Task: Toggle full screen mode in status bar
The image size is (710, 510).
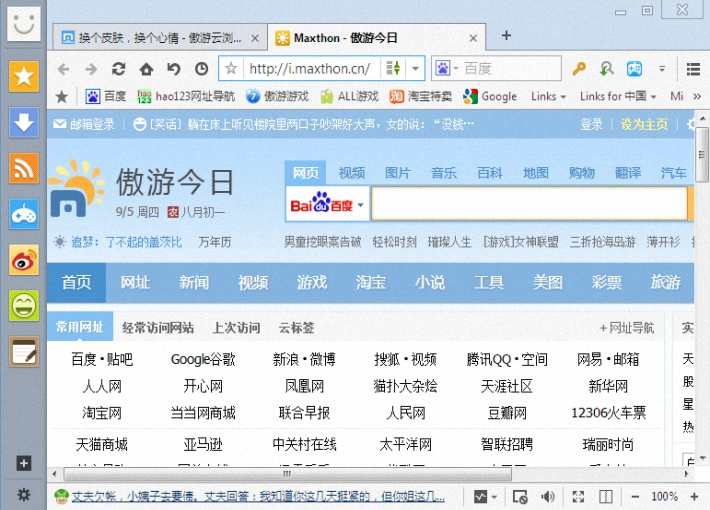Action: [578, 497]
